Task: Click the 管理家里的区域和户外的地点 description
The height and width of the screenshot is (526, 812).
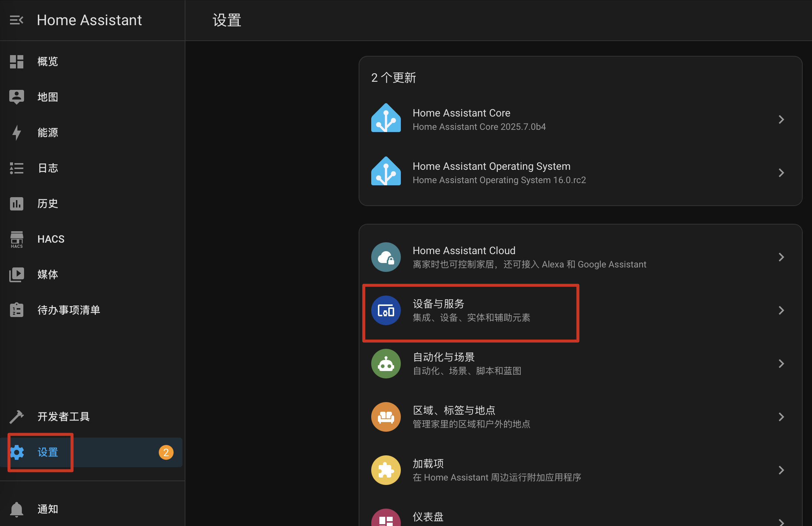Action: coord(472,424)
